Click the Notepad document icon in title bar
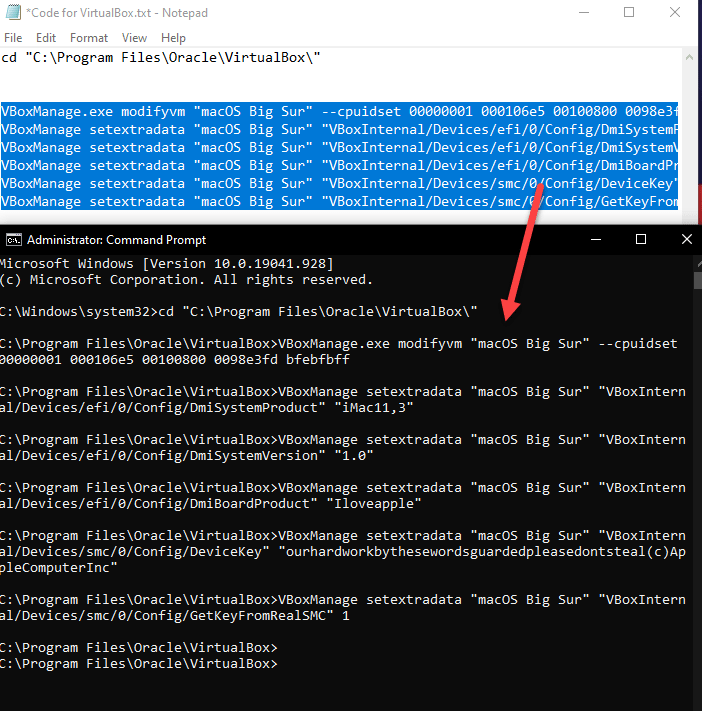Viewport: 702px width, 711px height. coord(13,12)
